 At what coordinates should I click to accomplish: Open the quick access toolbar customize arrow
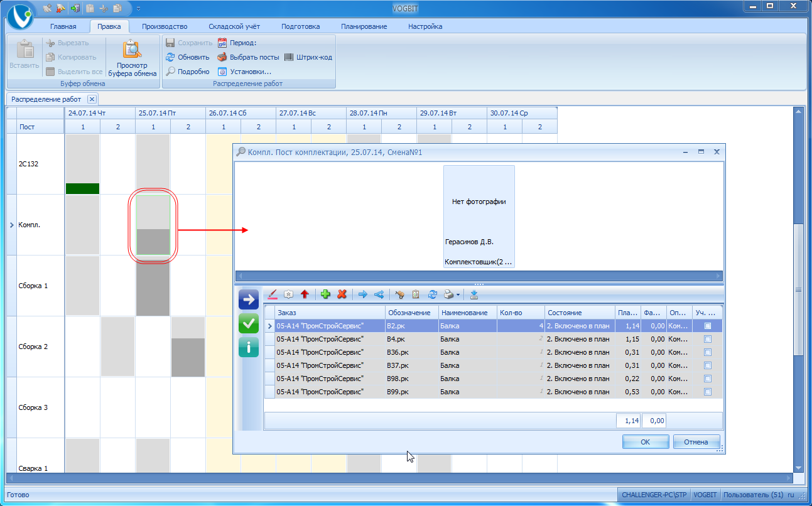138,8
